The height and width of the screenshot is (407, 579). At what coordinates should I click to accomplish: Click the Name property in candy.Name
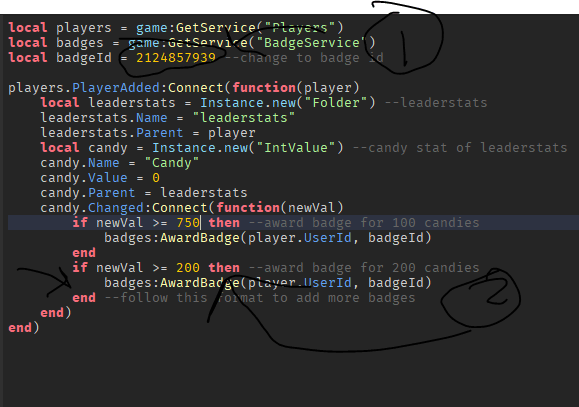coord(103,163)
